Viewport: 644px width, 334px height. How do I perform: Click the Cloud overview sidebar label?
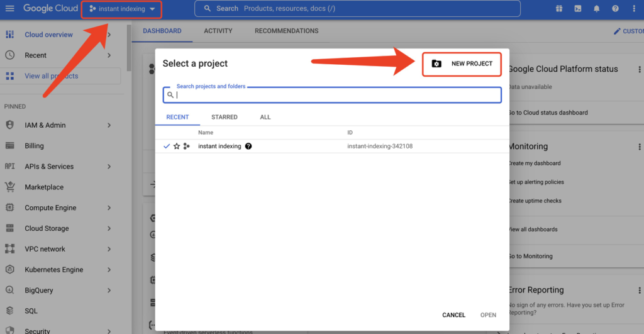point(48,35)
